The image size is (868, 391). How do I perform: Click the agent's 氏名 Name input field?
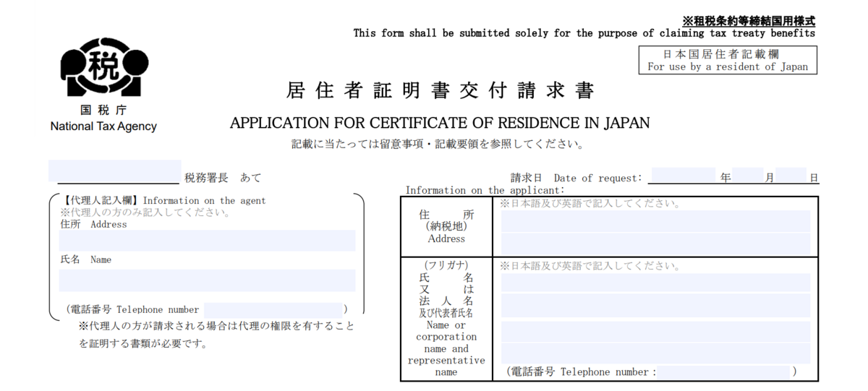[x=207, y=280]
